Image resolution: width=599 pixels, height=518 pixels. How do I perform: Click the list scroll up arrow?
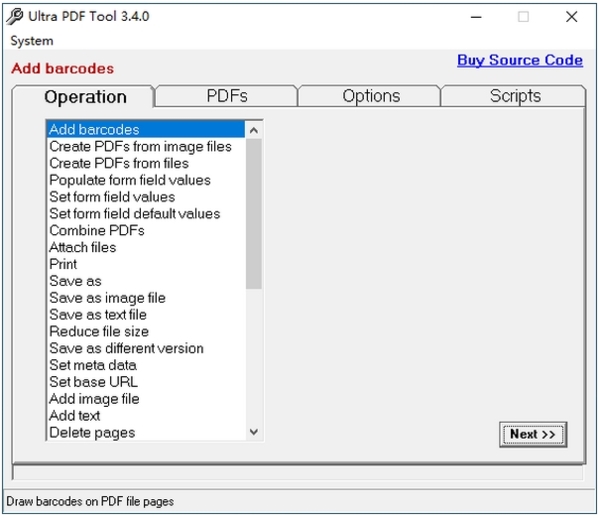coord(254,131)
